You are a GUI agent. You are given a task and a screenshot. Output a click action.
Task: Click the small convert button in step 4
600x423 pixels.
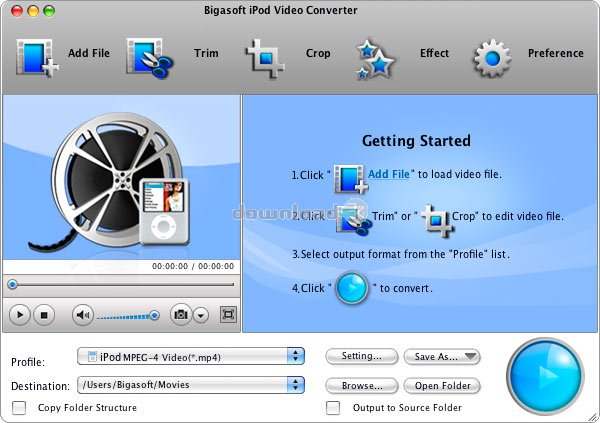pyautogui.click(x=352, y=287)
